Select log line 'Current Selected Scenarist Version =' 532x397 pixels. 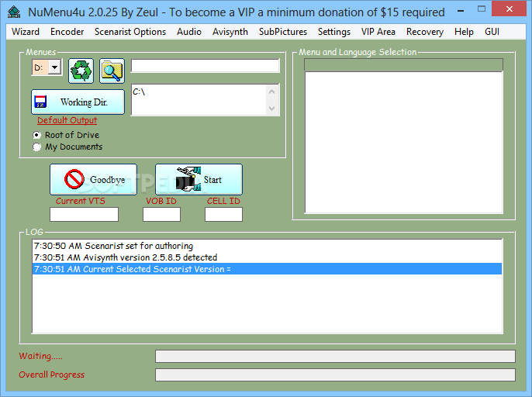tap(267, 269)
